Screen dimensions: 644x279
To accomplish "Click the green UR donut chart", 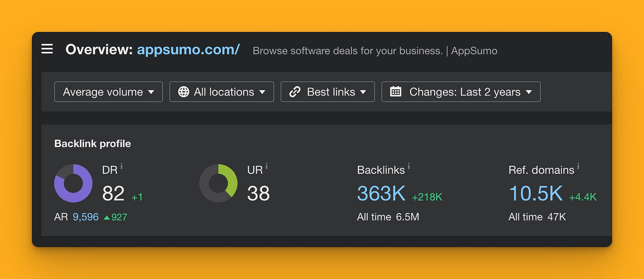I will pyautogui.click(x=218, y=183).
